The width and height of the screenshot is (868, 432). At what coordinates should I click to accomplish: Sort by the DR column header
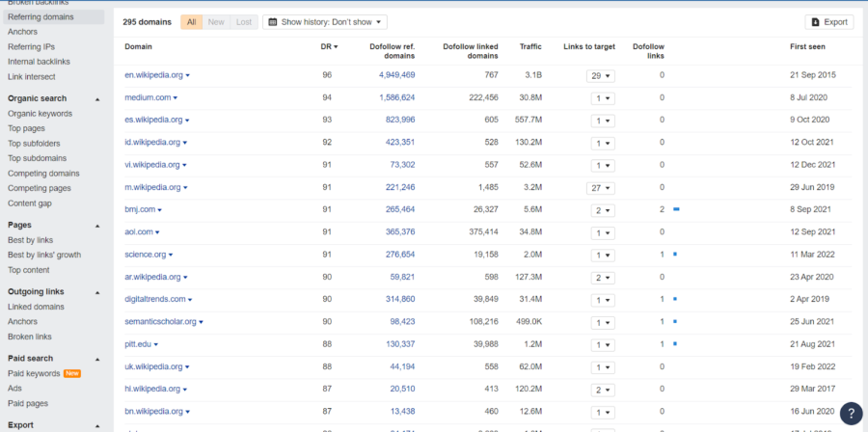point(329,47)
